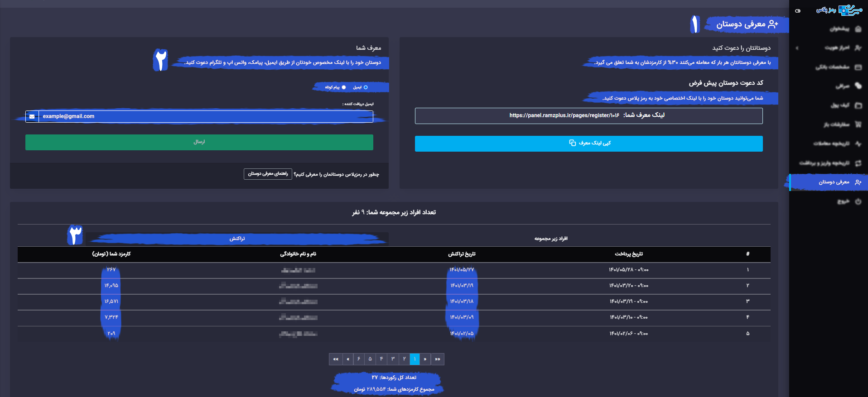The image size is (868, 397).
Task: Click the commission value ۱۶,۵۷۱ in row ۳
Action: pos(111,301)
